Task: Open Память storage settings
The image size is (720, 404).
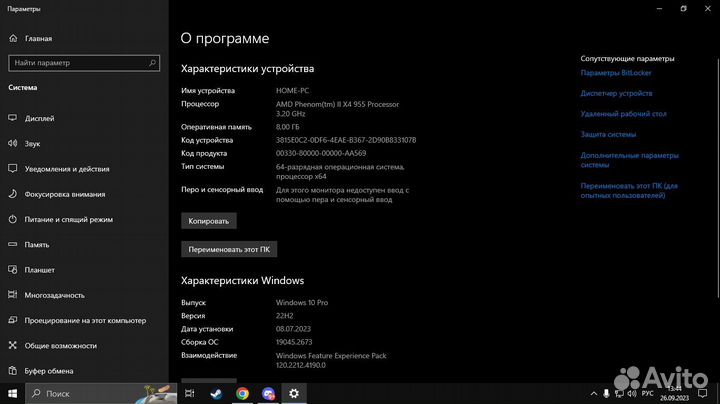Action: (37, 245)
